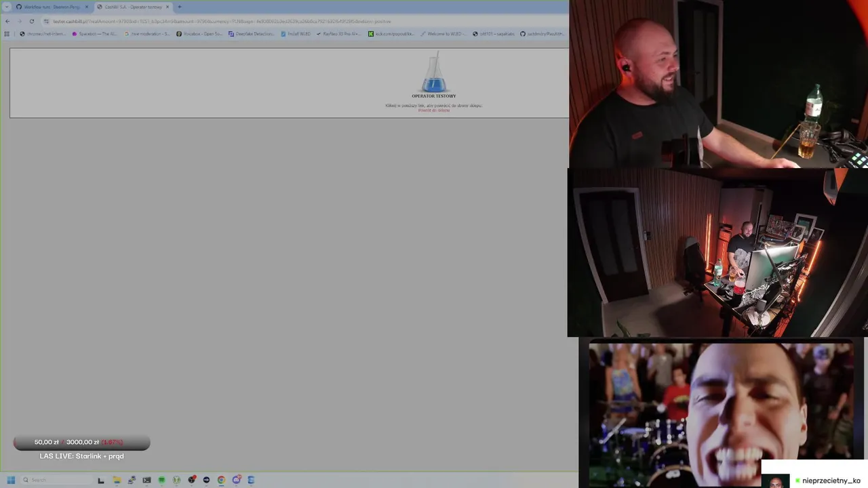Viewport: 868px width, 488px height.
Task: Click the taskbar Search box
Action: pyautogui.click(x=57, y=480)
